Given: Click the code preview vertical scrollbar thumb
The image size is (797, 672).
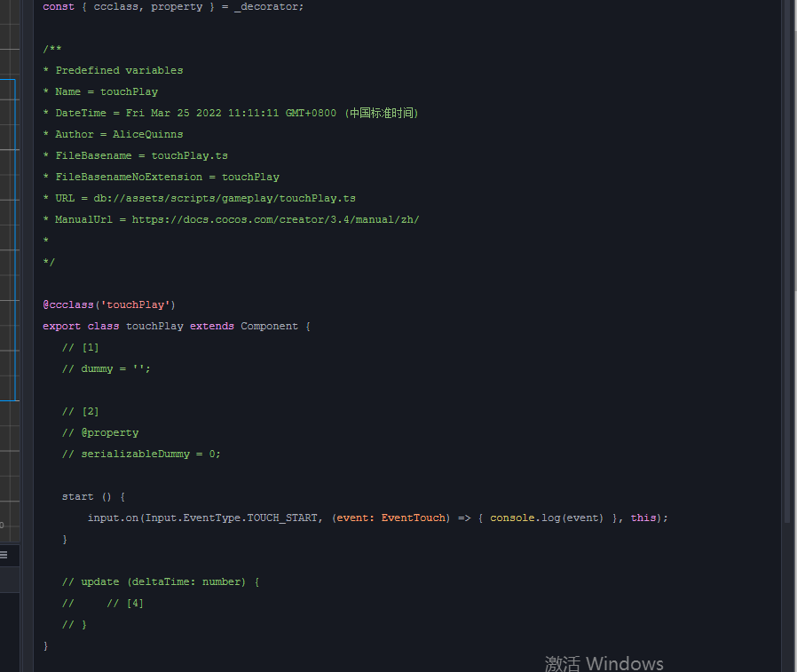Looking at the screenshot, I should [x=788, y=262].
